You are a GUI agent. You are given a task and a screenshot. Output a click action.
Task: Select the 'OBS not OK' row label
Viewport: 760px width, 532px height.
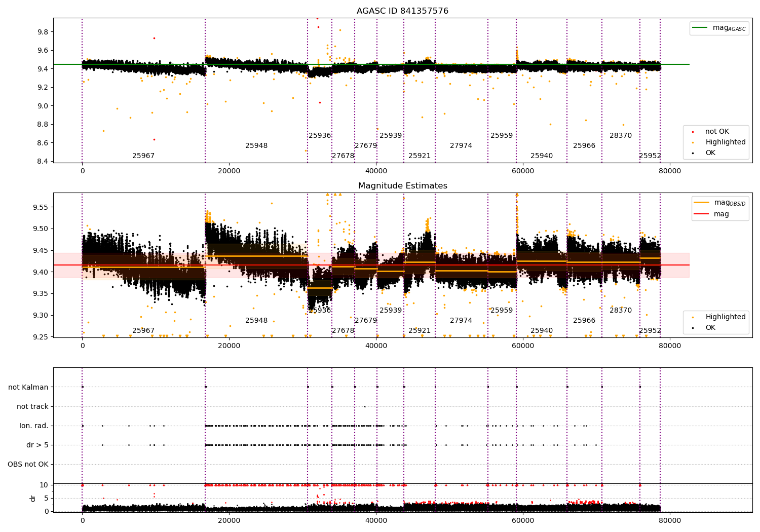click(28, 465)
